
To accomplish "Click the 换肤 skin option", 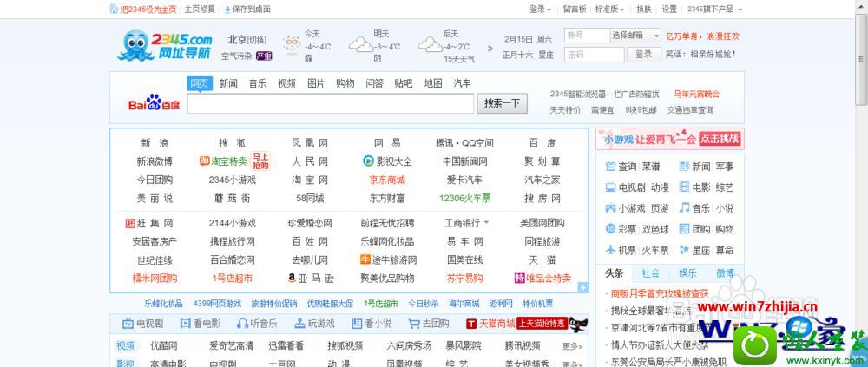I will point(644,10).
